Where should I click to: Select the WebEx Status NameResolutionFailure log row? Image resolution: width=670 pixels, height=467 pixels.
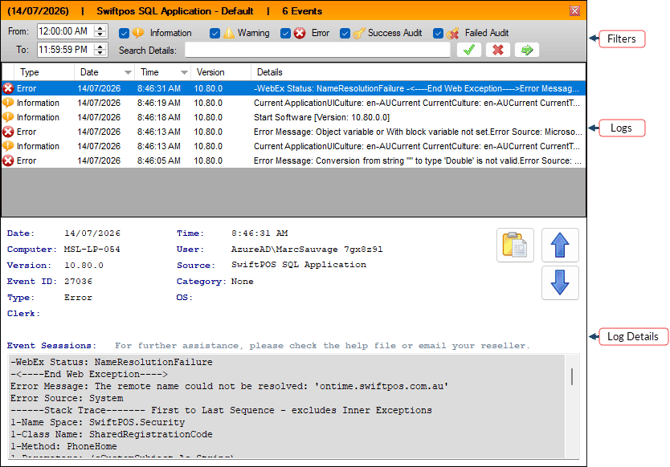click(x=294, y=88)
